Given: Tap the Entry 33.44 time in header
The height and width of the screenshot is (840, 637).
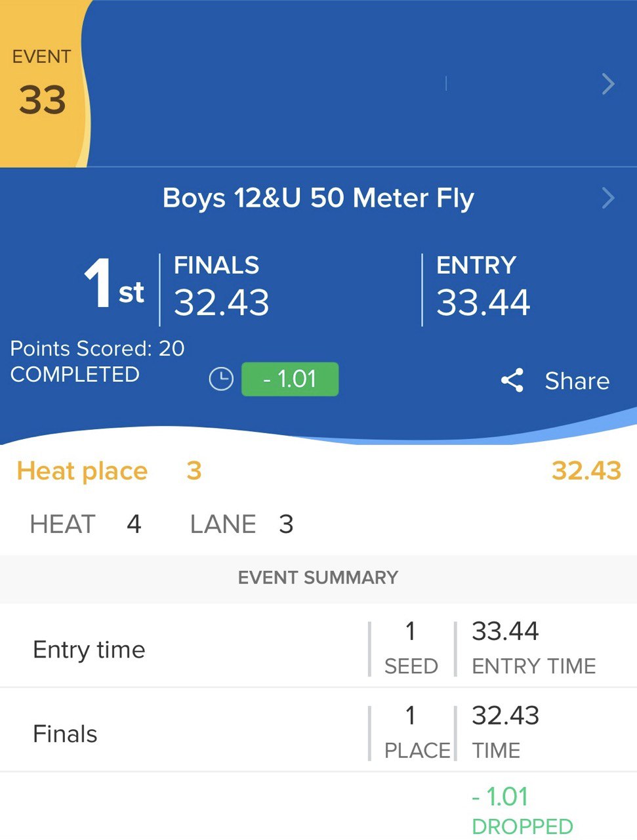Looking at the screenshot, I should (x=483, y=301).
